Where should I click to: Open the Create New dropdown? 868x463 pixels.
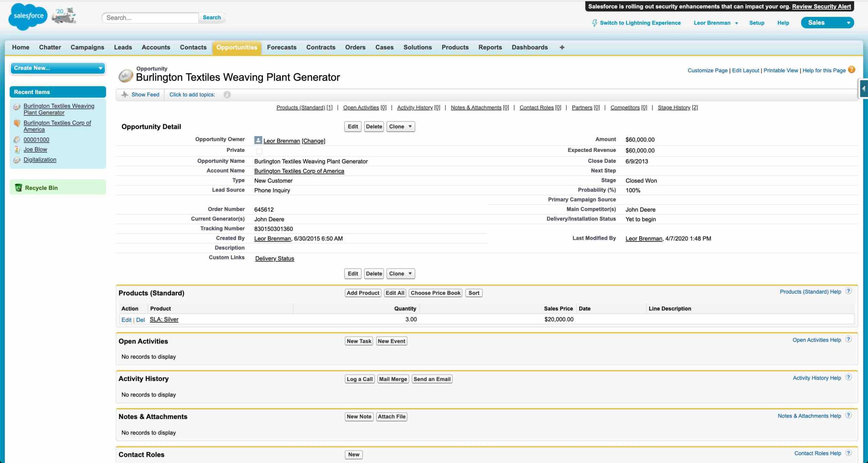click(x=58, y=68)
